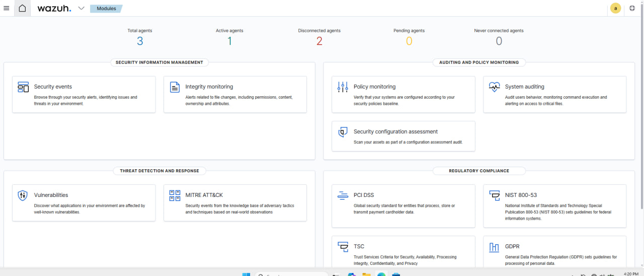This screenshot has width=644, height=276.
Task: Click the taskbar search box
Action: (291, 274)
